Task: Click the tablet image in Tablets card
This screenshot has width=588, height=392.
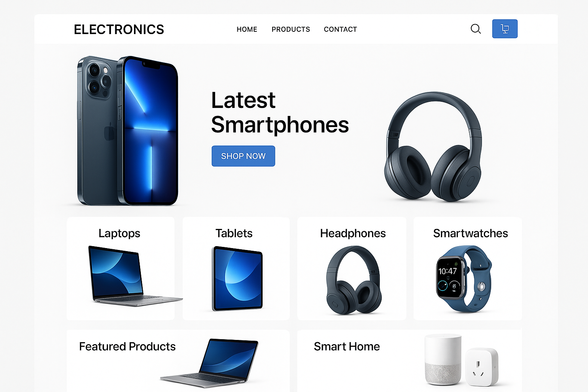Action: (x=237, y=278)
